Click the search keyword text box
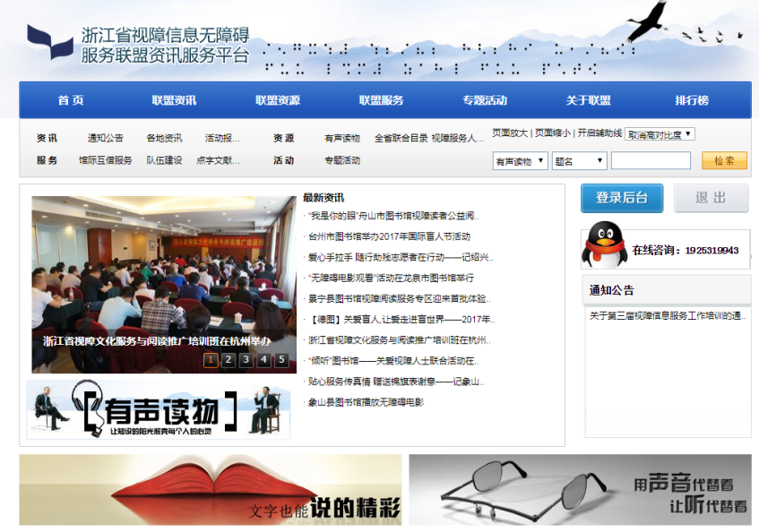The height and width of the screenshot is (532, 759). (x=651, y=161)
